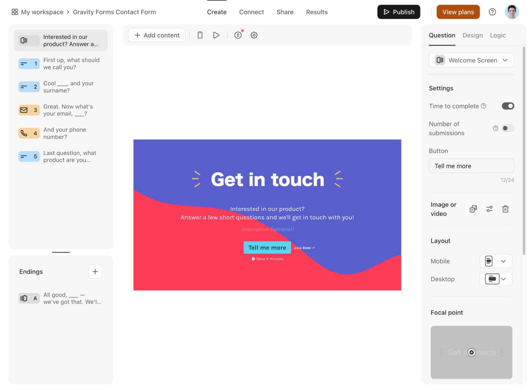
Task: Select 'First up, what should we call you?'
Action: [72, 64]
